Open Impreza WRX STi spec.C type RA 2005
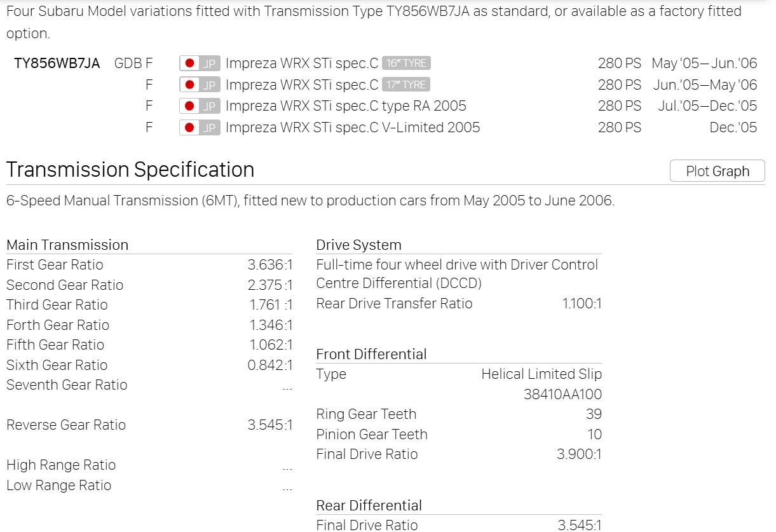This screenshot has height=532, width=776. coord(346,106)
